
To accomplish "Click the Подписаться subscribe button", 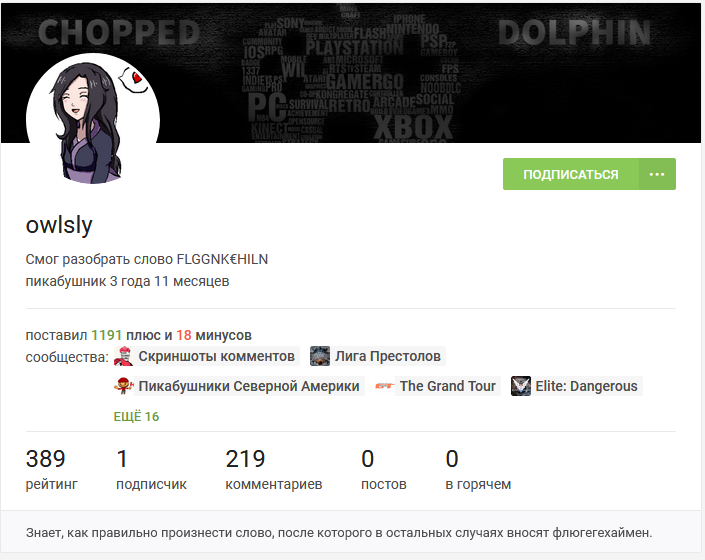I will pyautogui.click(x=571, y=174).
